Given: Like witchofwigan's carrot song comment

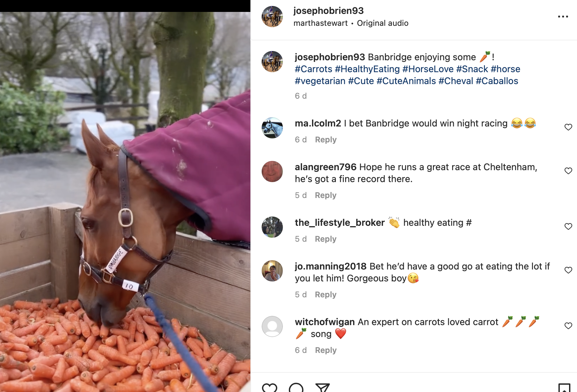Looking at the screenshot, I should click(x=568, y=326).
